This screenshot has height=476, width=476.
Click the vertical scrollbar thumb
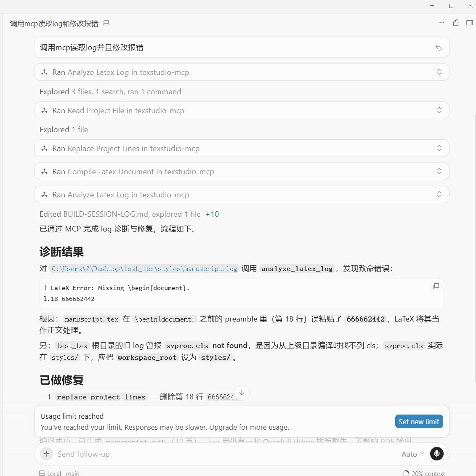click(x=474, y=247)
